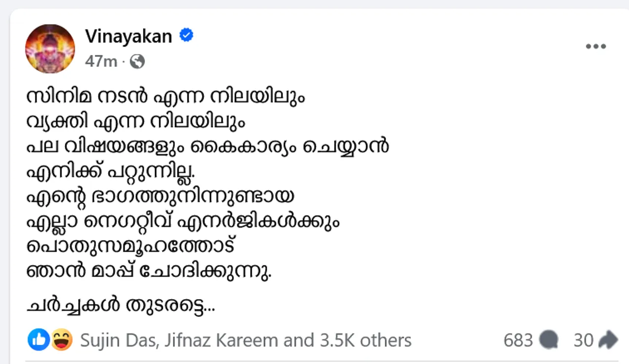The height and width of the screenshot is (364, 629).
Task: Click the blue Like reaction icon
Action: (38, 340)
